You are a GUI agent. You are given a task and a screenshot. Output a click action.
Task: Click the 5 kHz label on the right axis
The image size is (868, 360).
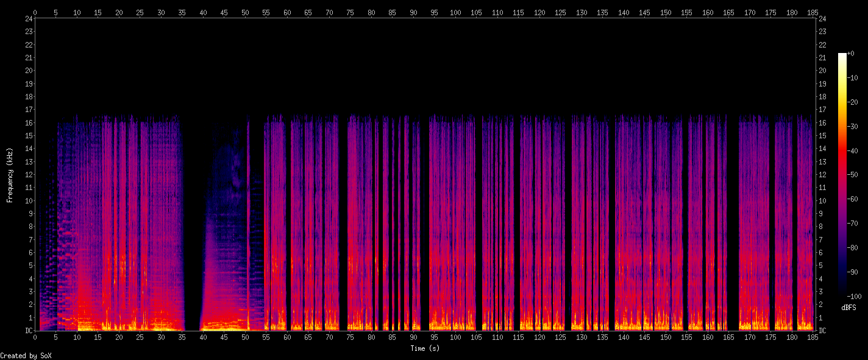pos(822,266)
